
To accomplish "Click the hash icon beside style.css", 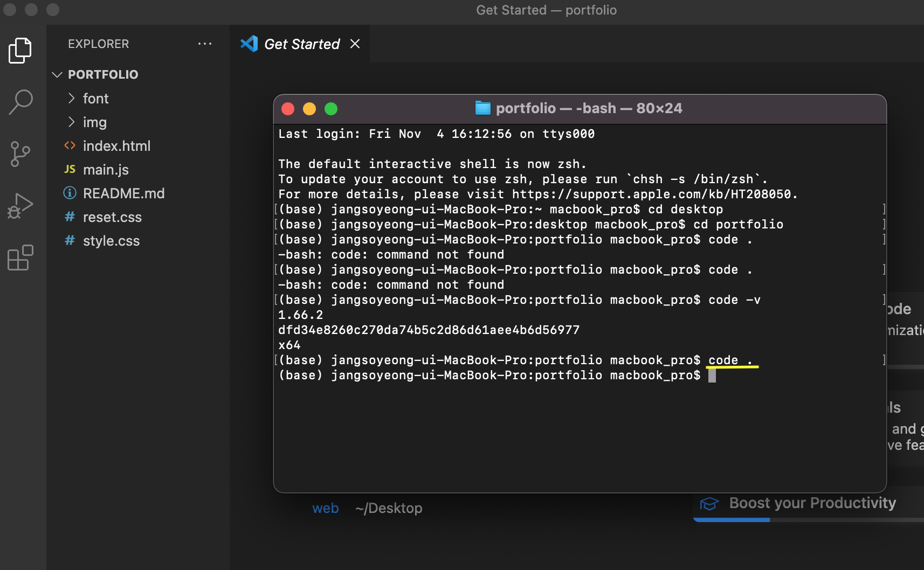I will tap(70, 240).
